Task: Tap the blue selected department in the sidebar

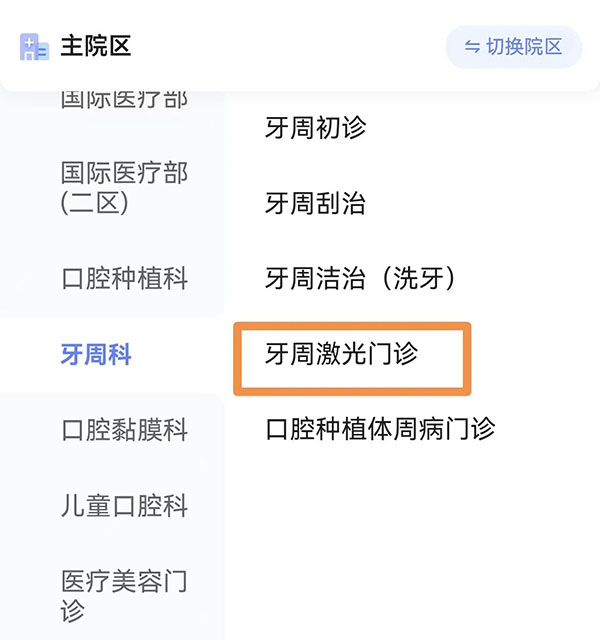Action: click(x=96, y=355)
